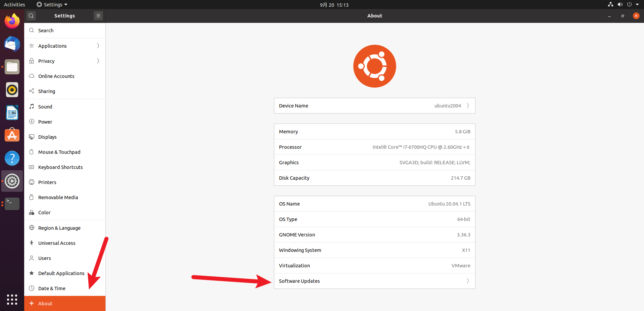Expand the Applications chevron in sidebar
The image size is (644, 311).
click(x=98, y=46)
